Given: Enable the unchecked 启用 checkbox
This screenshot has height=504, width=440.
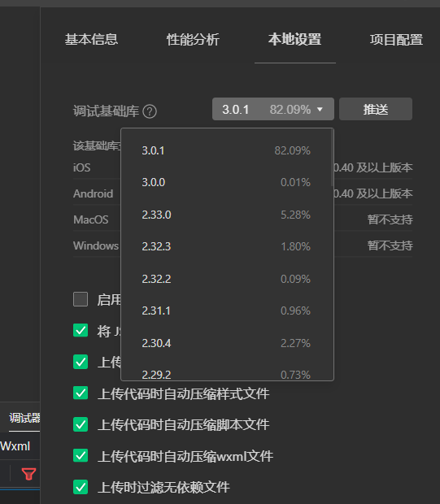Looking at the screenshot, I should click(x=81, y=299).
